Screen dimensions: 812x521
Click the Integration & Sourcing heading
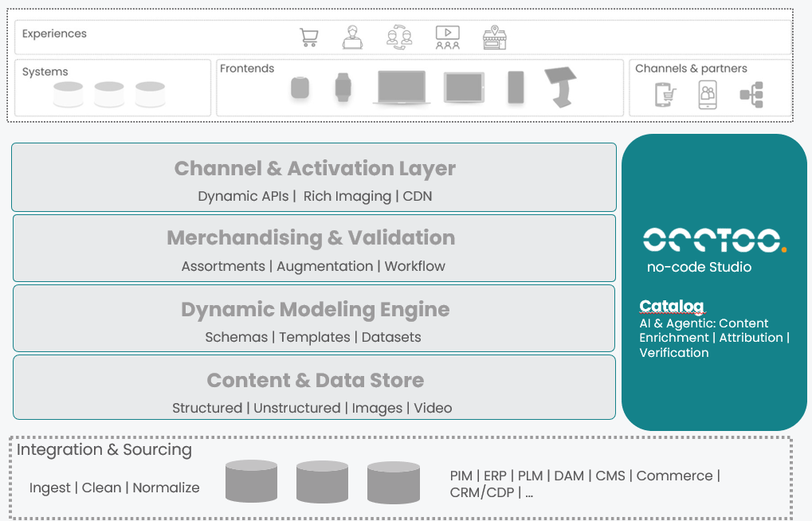104,449
